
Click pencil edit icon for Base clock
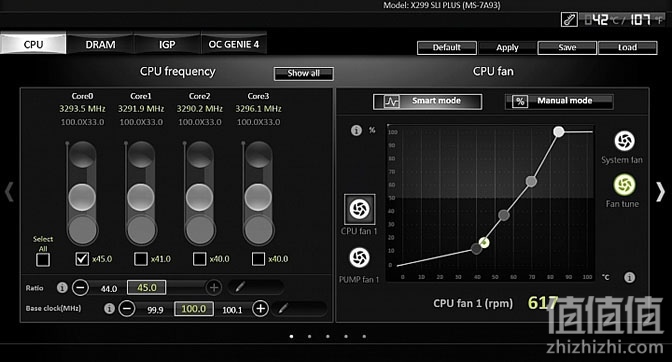(283, 308)
